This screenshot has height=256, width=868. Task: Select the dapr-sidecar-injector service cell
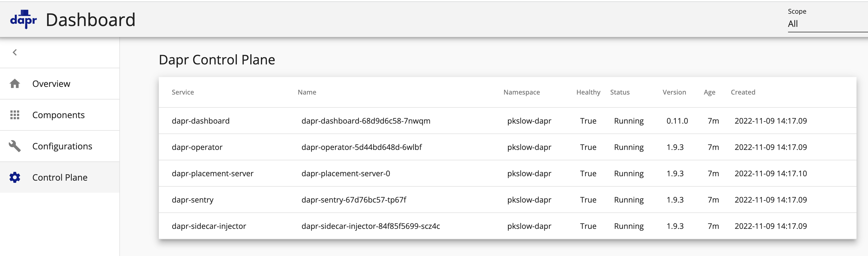point(209,226)
